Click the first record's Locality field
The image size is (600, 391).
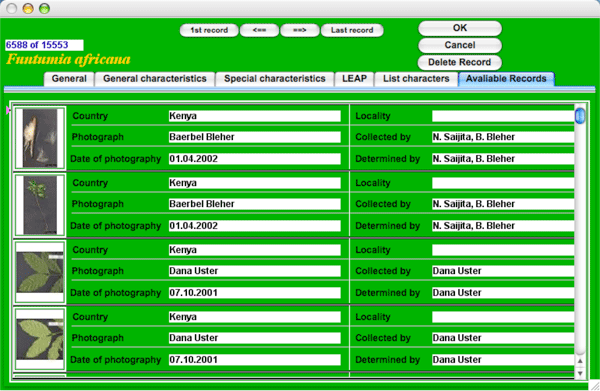pyautogui.click(x=503, y=116)
